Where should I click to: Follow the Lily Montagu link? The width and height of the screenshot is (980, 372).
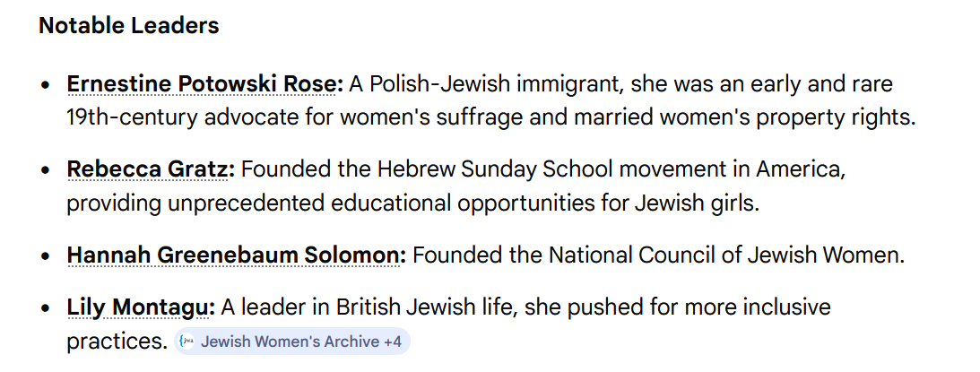pyautogui.click(x=141, y=308)
